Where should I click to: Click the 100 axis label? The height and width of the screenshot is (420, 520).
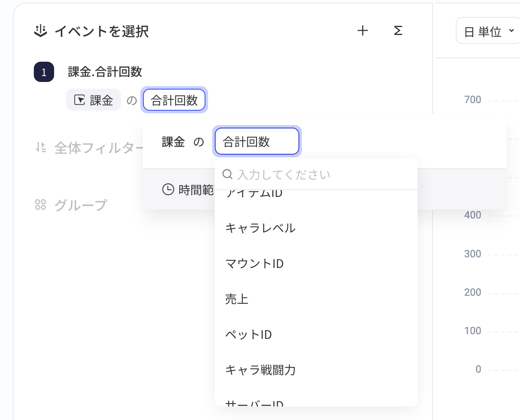[473, 331]
